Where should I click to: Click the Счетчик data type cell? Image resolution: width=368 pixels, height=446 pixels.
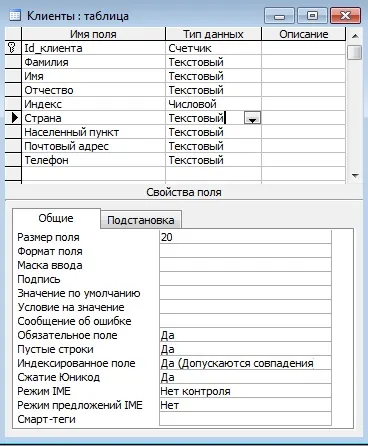[x=213, y=48]
